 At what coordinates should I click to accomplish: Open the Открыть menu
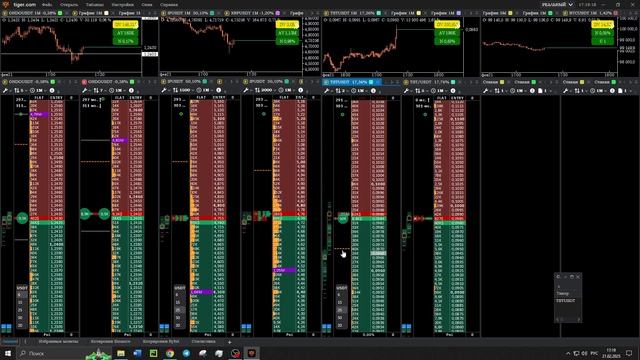tap(69, 4)
